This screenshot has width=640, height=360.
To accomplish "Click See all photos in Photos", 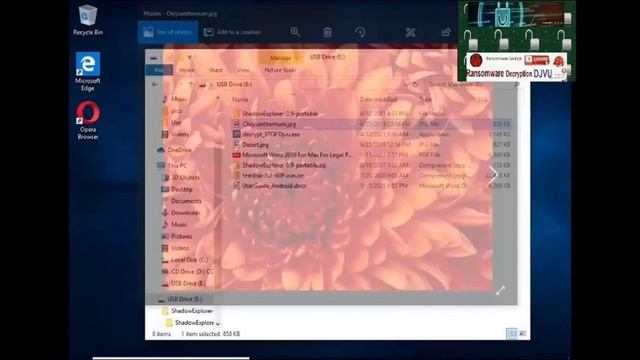I will point(168,32).
